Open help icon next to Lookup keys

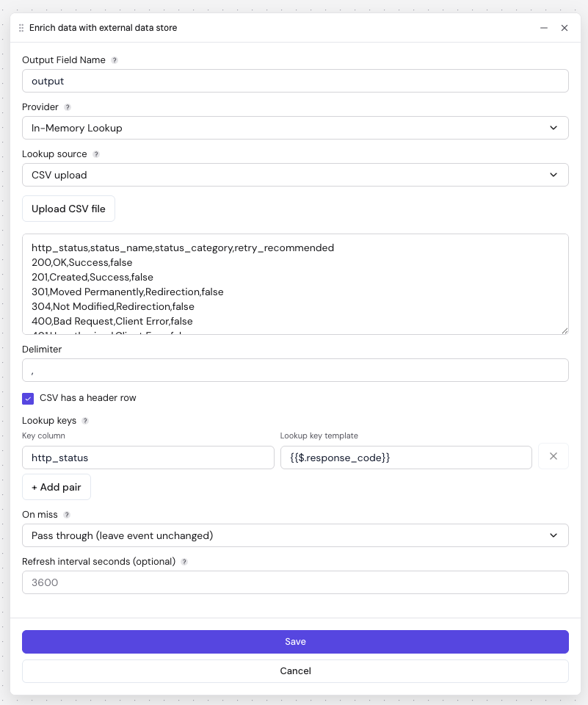click(85, 421)
